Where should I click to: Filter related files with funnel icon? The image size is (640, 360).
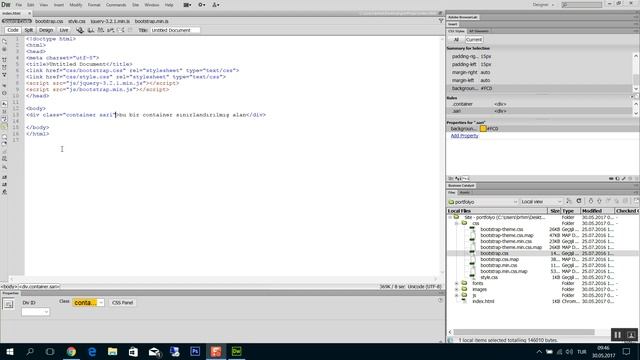point(441,21)
